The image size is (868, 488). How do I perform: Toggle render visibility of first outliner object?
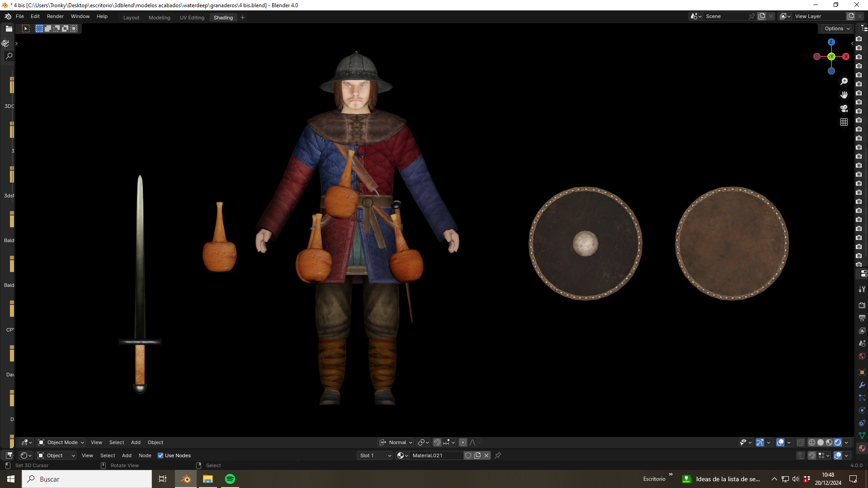pos(859,39)
